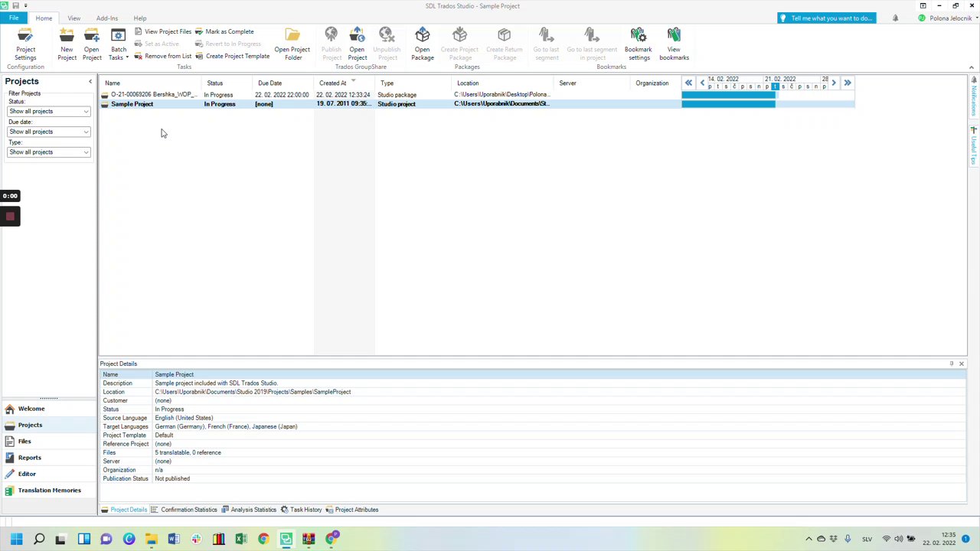Open the Reports view

[x=49, y=458]
